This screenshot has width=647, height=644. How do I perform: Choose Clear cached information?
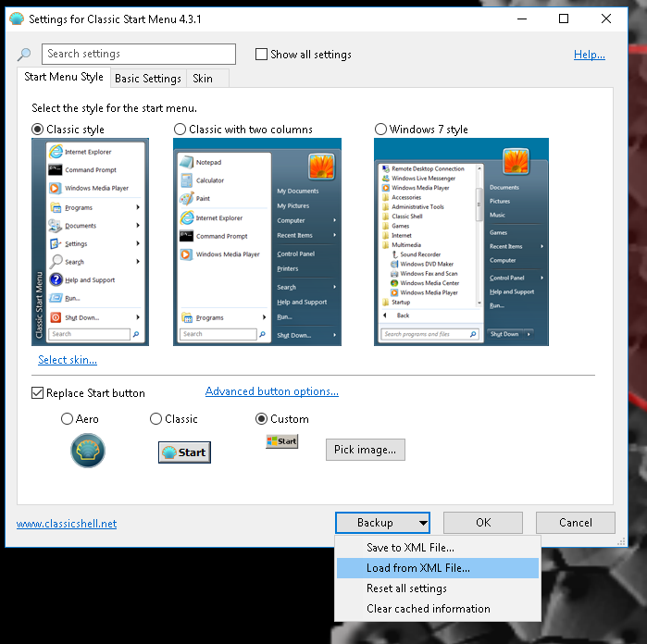coord(438,609)
